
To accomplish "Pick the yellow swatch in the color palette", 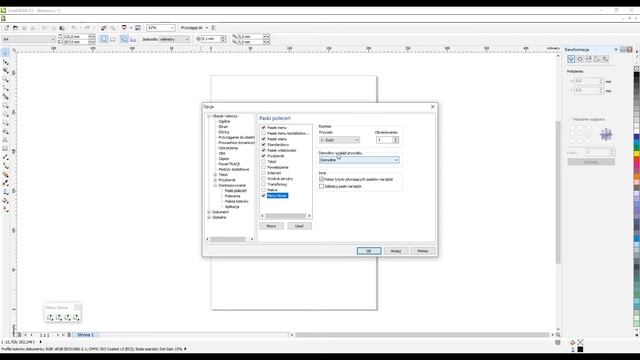I will point(637,154).
